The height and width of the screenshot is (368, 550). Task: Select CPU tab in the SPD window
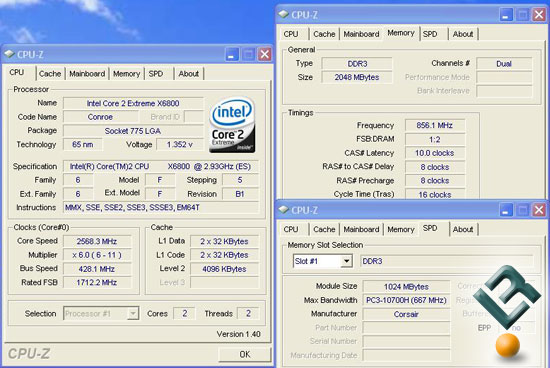pyautogui.click(x=291, y=229)
